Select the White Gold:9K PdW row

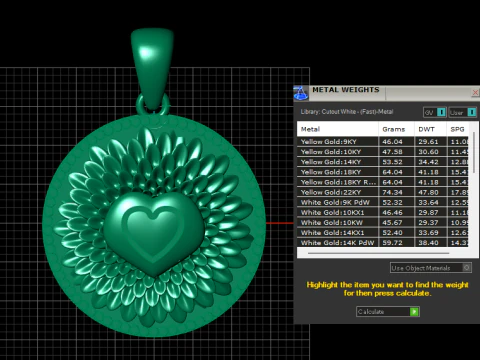[382, 202]
